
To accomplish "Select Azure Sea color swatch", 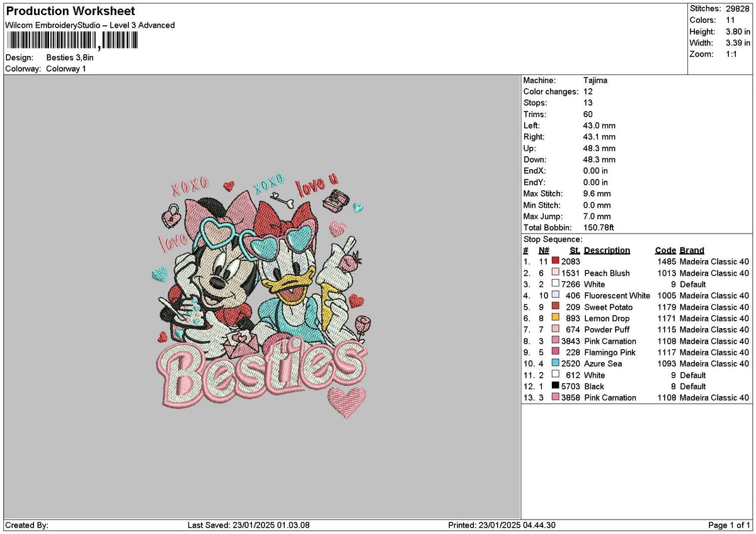I will pos(555,363).
